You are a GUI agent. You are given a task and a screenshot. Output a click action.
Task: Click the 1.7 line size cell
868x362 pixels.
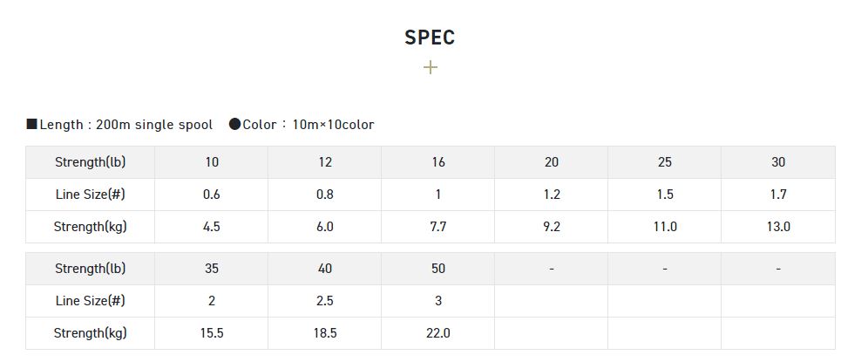(x=778, y=195)
